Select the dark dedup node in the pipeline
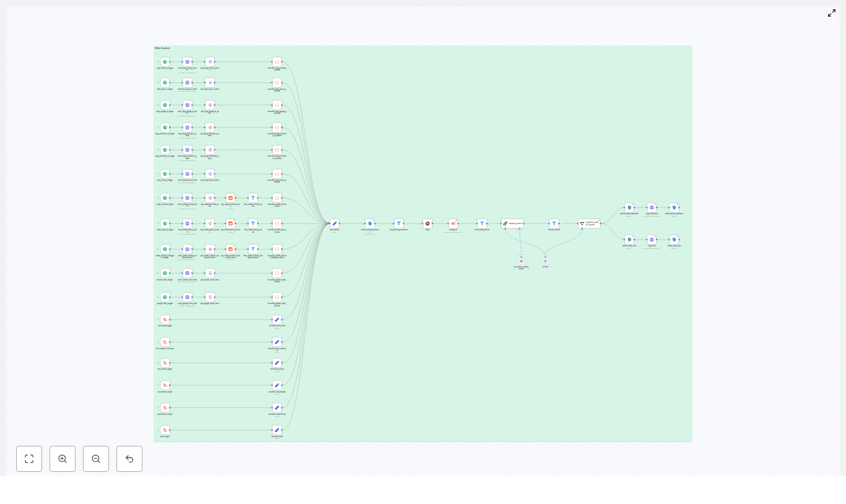Viewport: 846px width, 504px height. coord(427,224)
